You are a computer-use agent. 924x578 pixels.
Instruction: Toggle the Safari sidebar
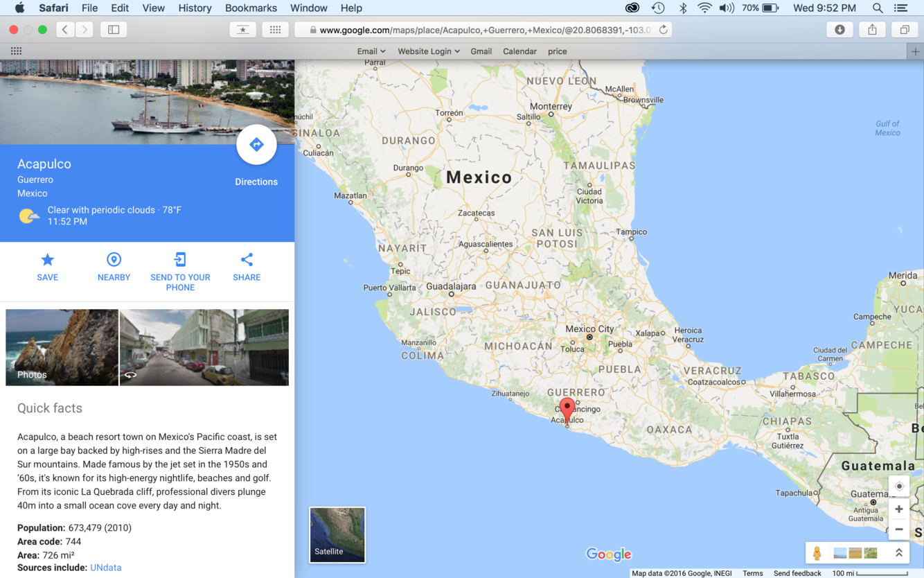[114, 30]
